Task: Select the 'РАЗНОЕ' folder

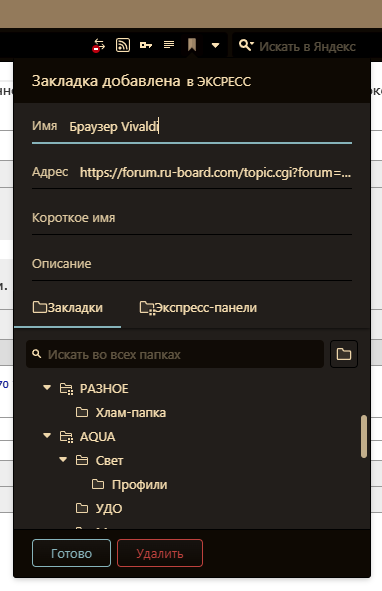Action: pos(104,389)
